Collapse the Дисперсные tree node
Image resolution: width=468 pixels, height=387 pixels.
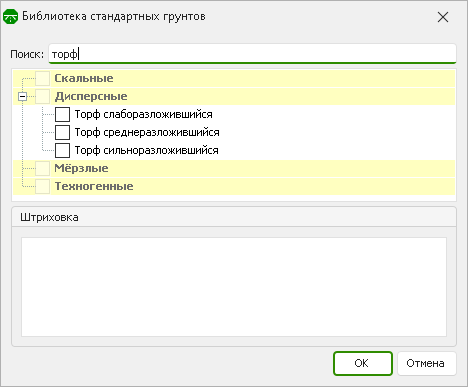pyautogui.click(x=22, y=97)
